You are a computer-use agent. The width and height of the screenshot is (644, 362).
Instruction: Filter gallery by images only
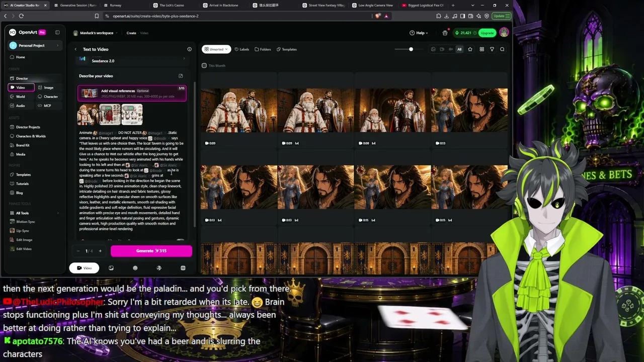tap(433, 49)
